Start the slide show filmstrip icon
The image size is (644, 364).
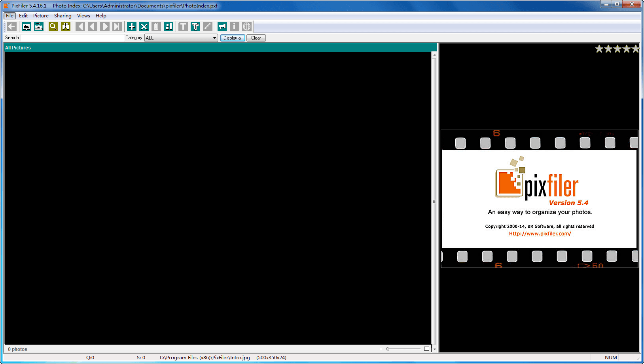click(38, 26)
